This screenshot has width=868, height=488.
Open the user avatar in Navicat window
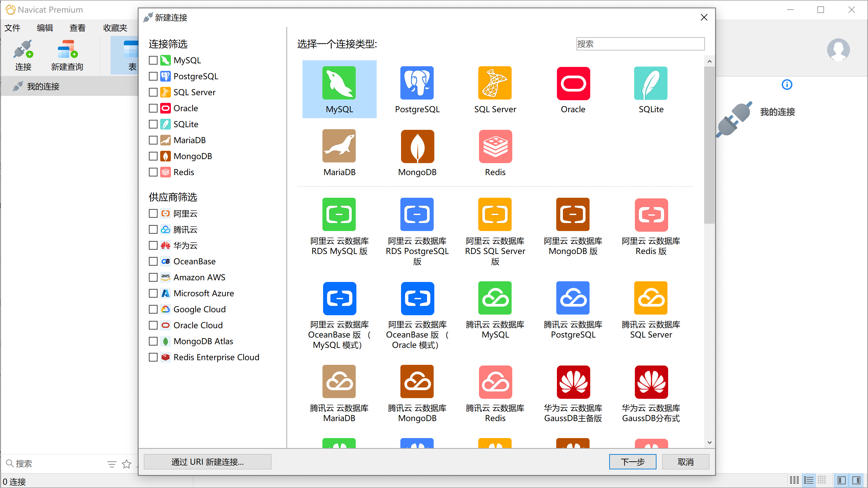tap(838, 49)
